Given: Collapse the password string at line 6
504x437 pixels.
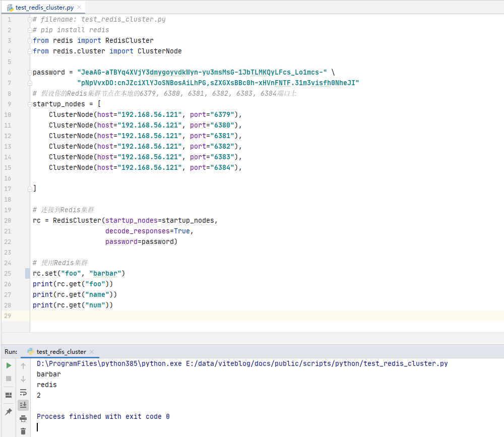Looking at the screenshot, I should [30, 73].
